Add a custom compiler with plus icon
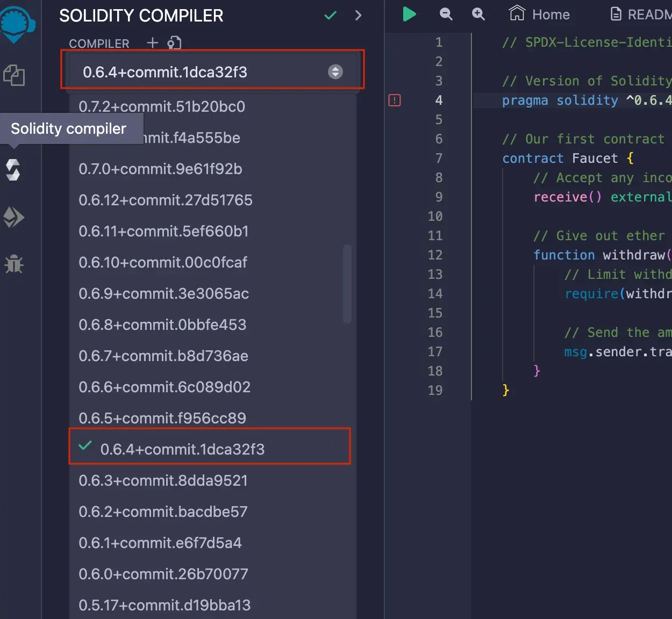The height and width of the screenshot is (619, 672). point(153,42)
